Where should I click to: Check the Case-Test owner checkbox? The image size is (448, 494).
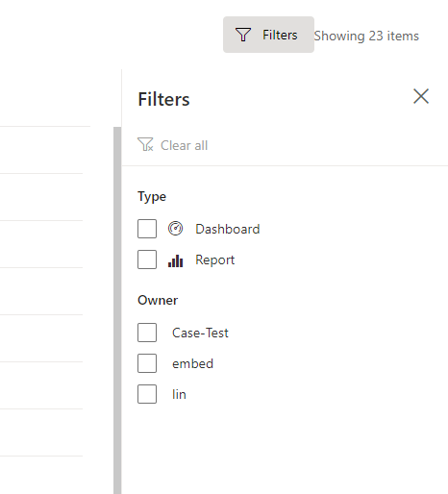147,333
